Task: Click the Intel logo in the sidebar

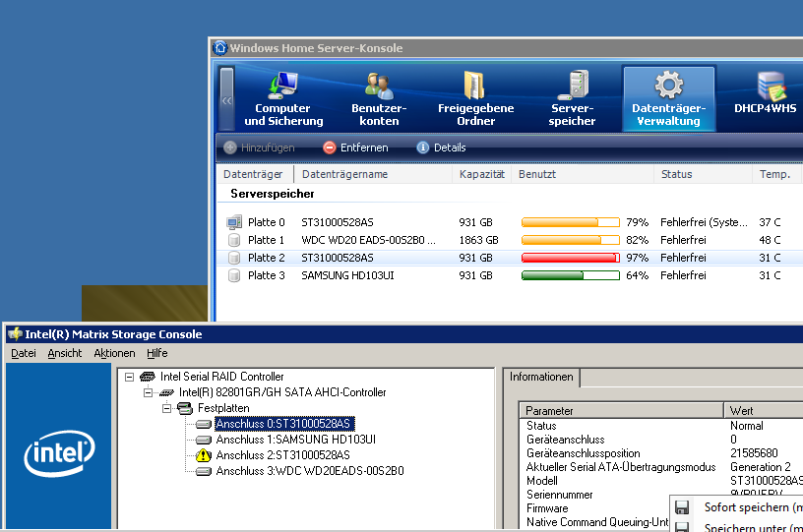Action: click(x=59, y=453)
